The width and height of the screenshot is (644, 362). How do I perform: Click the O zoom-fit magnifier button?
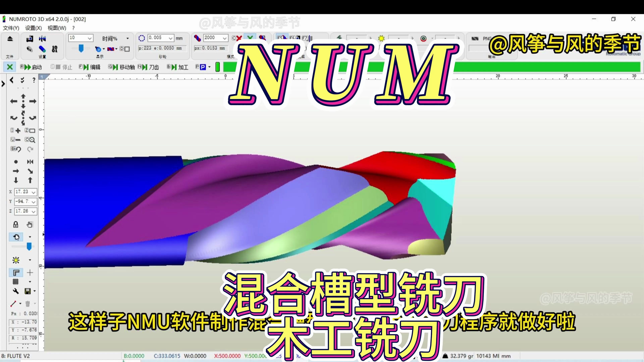[30, 140]
